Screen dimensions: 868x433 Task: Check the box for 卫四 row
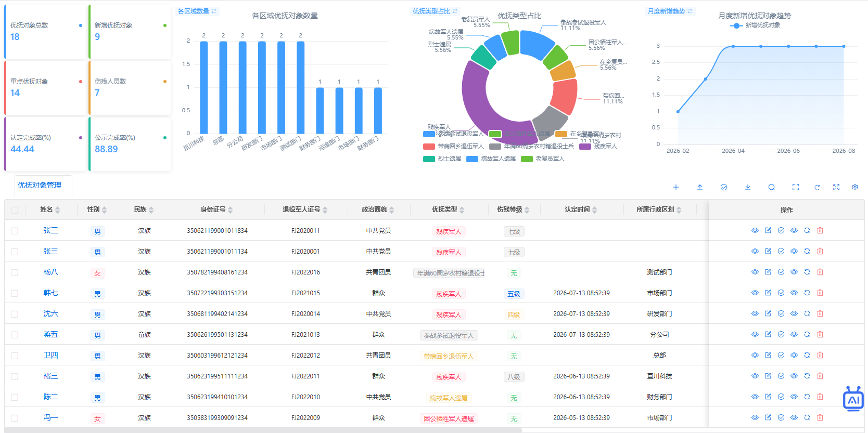pyautogui.click(x=15, y=356)
